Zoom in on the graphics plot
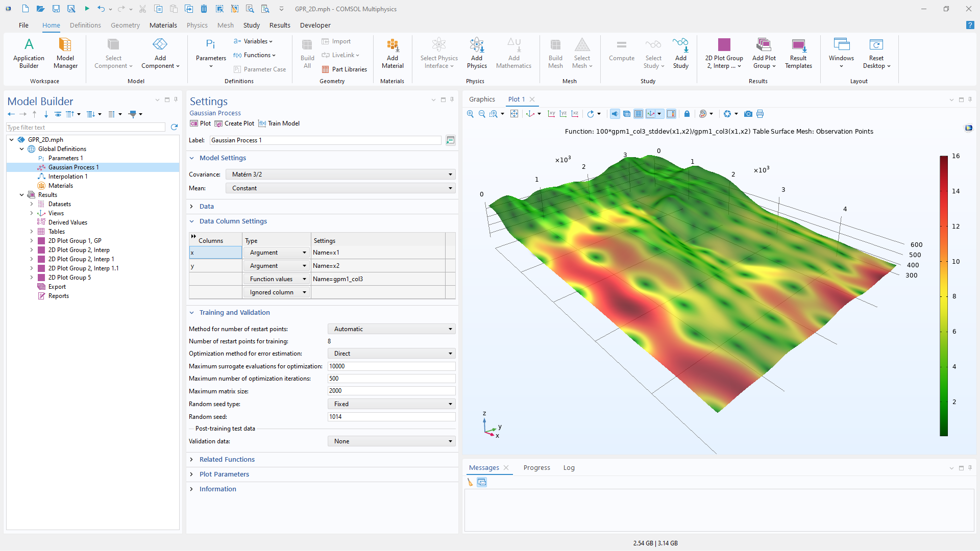The width and height of the screenshot is (980, 551). coord(470,114)
